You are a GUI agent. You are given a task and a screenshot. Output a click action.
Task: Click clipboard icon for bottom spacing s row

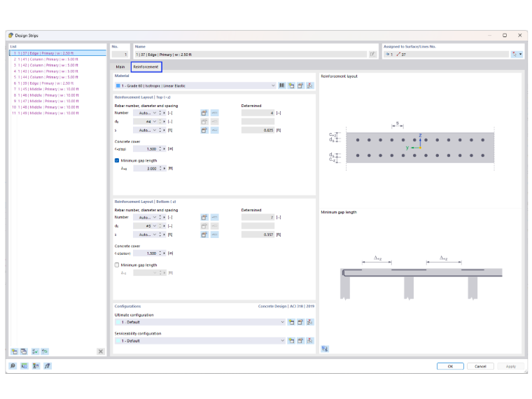tap(204, 234)
